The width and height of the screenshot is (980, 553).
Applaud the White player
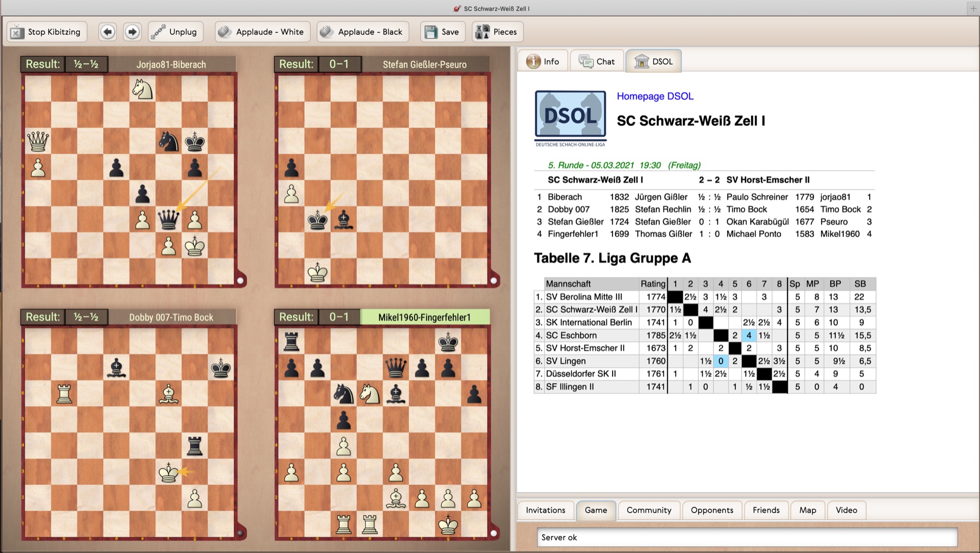coord(262,32)
